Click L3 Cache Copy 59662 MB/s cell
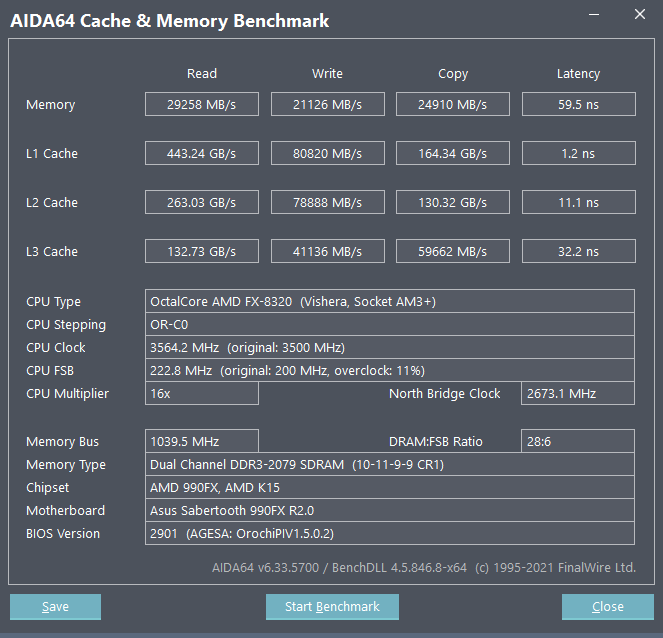The image size is (663, 638). coord(453,251)
